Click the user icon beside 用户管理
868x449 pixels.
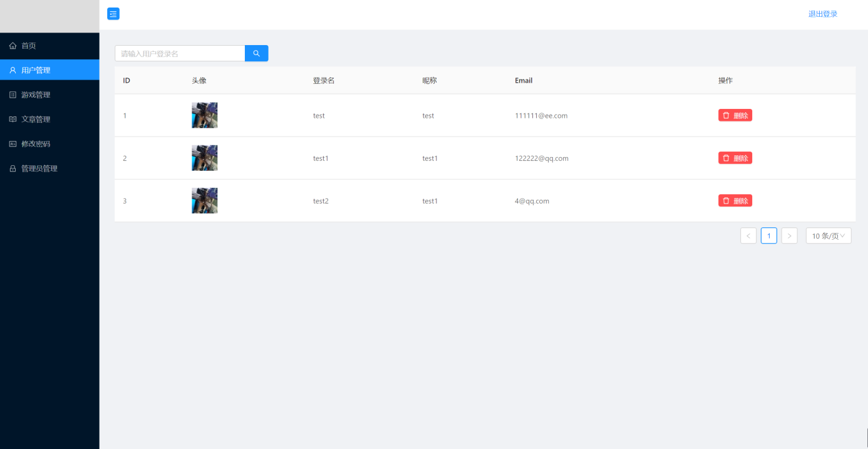(13, 70)
